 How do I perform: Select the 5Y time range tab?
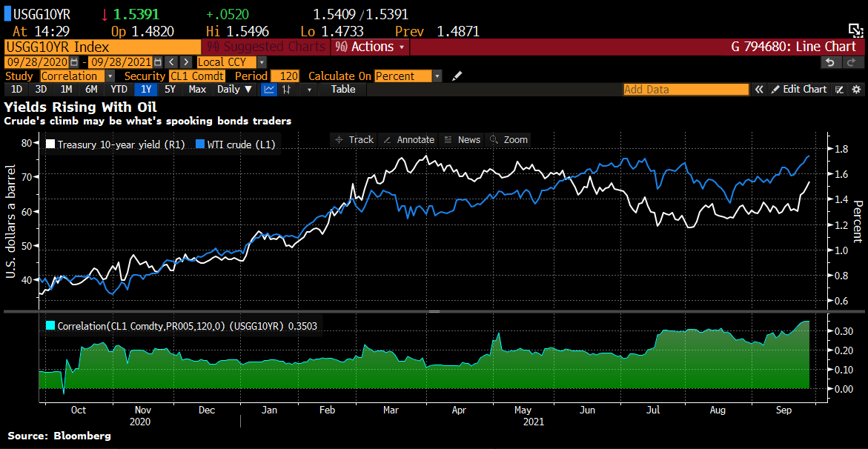[170, 90]
